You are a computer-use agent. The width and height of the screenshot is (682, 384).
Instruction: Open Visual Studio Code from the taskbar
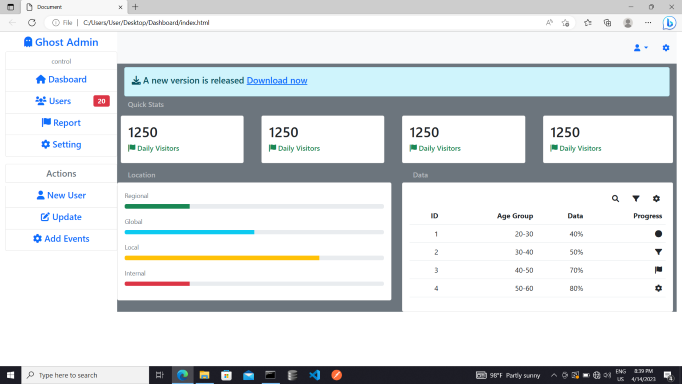click(314, 375)
